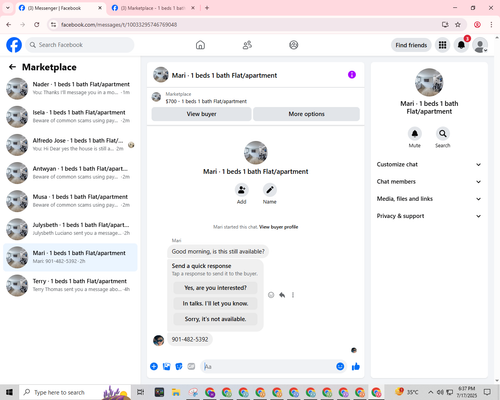The image size is (500, 400).
Task: Open conversation information purple icon
Action: click(352, 75)
